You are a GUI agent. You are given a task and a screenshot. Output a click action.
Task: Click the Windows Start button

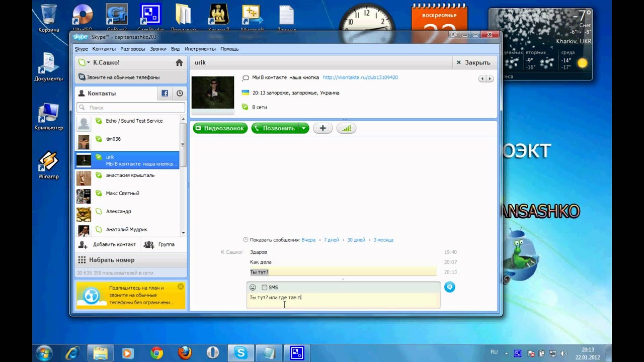pos(44,352)
